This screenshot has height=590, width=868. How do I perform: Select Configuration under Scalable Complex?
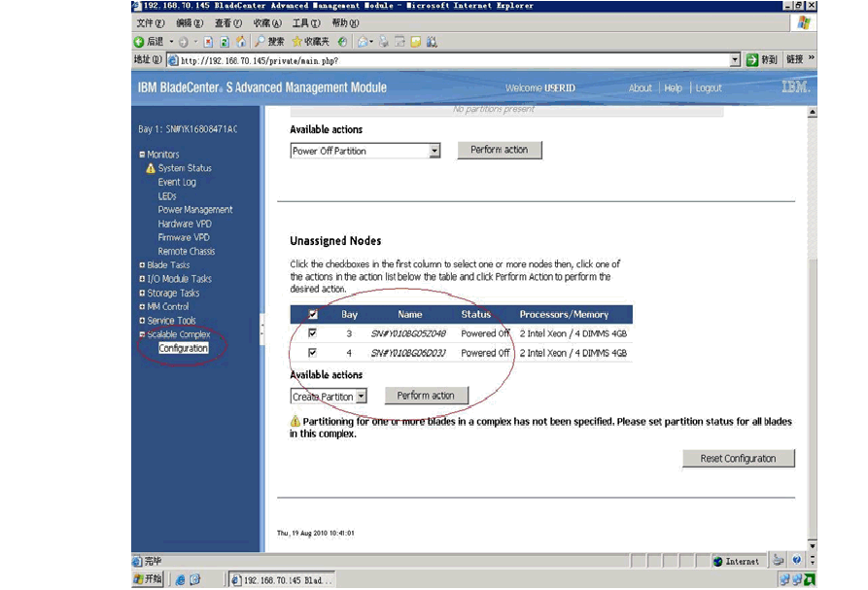click(184, 348)
